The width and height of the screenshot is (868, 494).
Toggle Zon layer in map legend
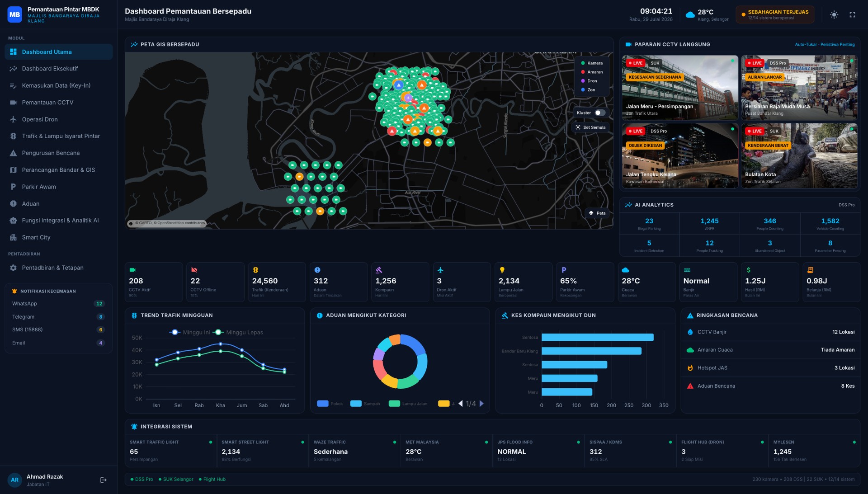588,89
